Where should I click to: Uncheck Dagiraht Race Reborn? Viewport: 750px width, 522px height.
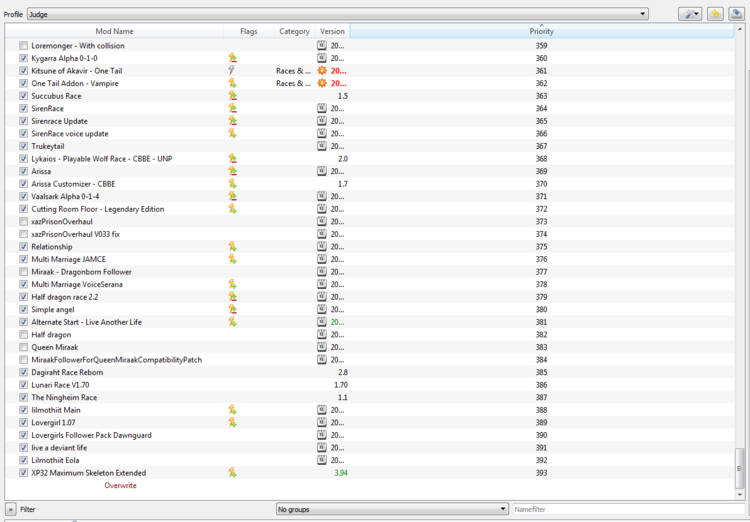pos(23,372)
